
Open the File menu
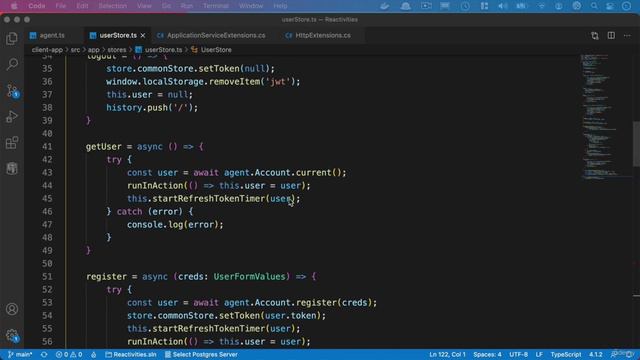tap(61, 6)
